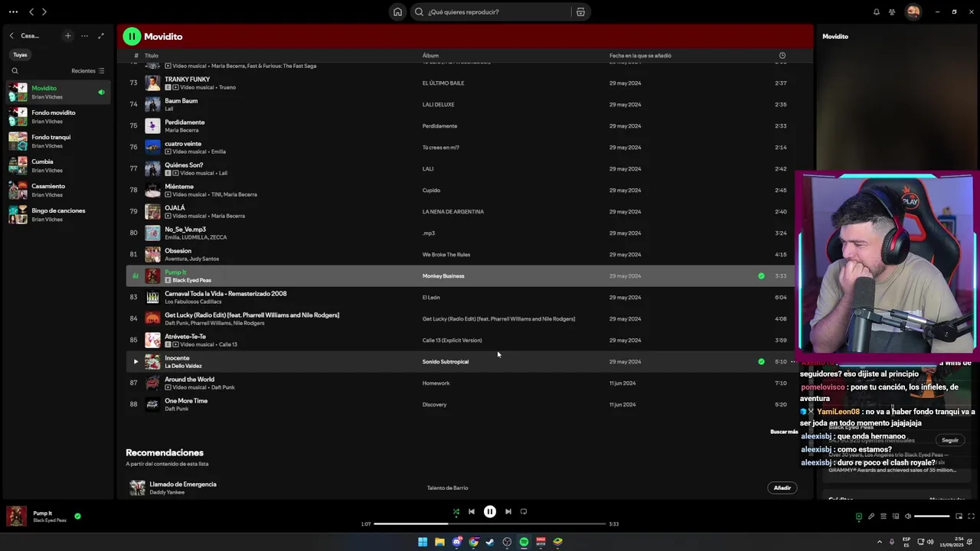Open Windows Start menu in taskbar
Viewport: 980px width, 551px height.
pyautogui.click(x=423, y=542)
